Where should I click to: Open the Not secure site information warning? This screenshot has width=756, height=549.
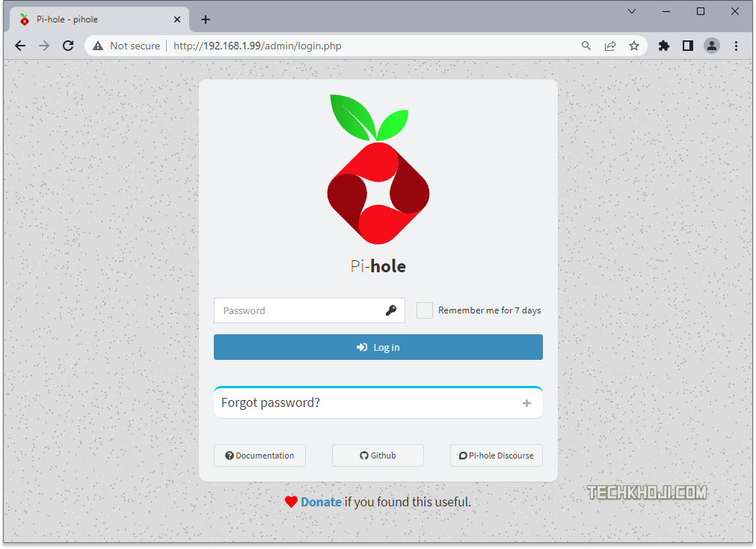click(x=126, y=46)
